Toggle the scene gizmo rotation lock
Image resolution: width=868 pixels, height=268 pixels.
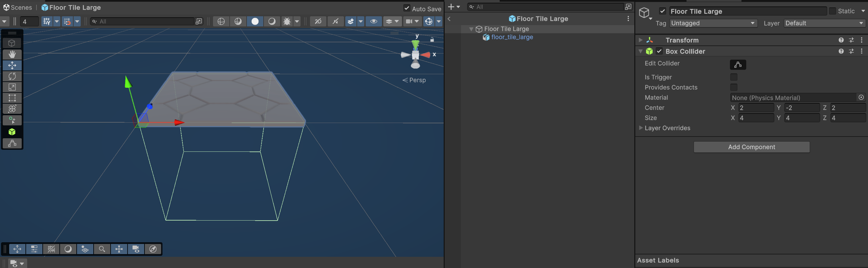(432, 40)
